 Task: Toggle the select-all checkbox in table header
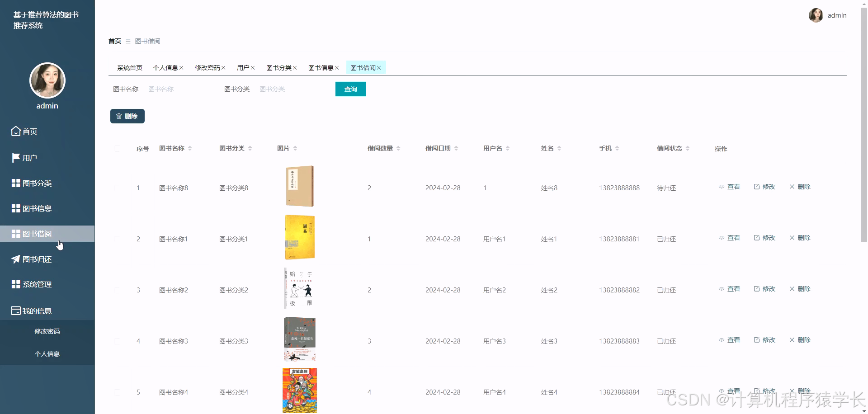coord(117,149)
